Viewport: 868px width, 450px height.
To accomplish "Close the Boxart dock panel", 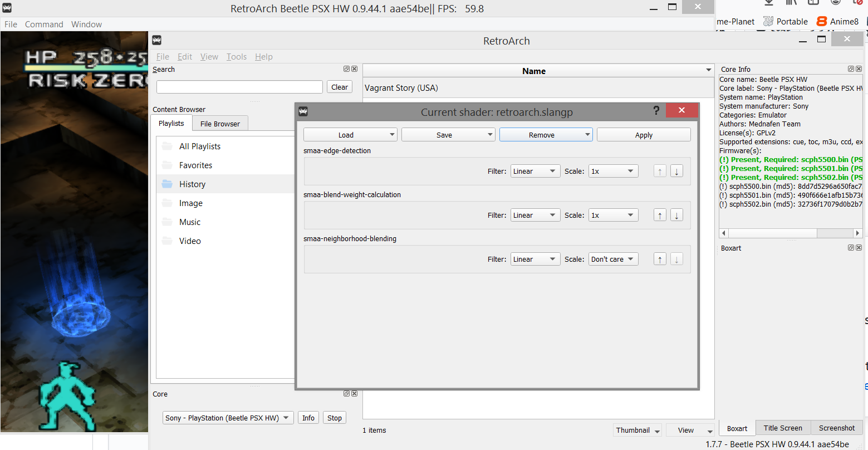I will click(x=859, y=247).
